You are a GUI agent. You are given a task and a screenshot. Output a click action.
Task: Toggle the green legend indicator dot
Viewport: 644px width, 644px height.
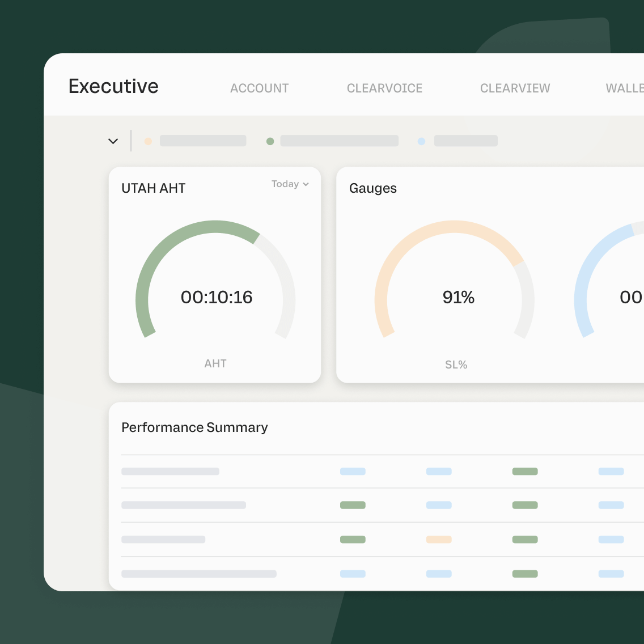[270, 141]
